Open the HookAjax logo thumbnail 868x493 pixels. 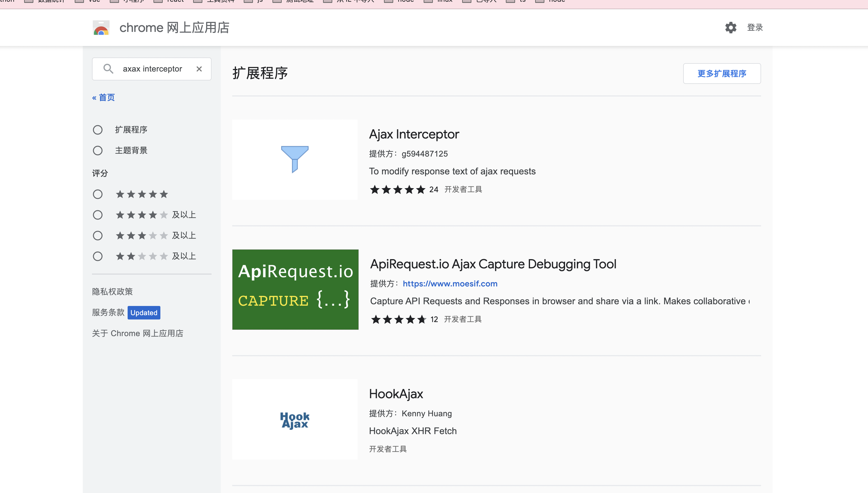point(295,419)
